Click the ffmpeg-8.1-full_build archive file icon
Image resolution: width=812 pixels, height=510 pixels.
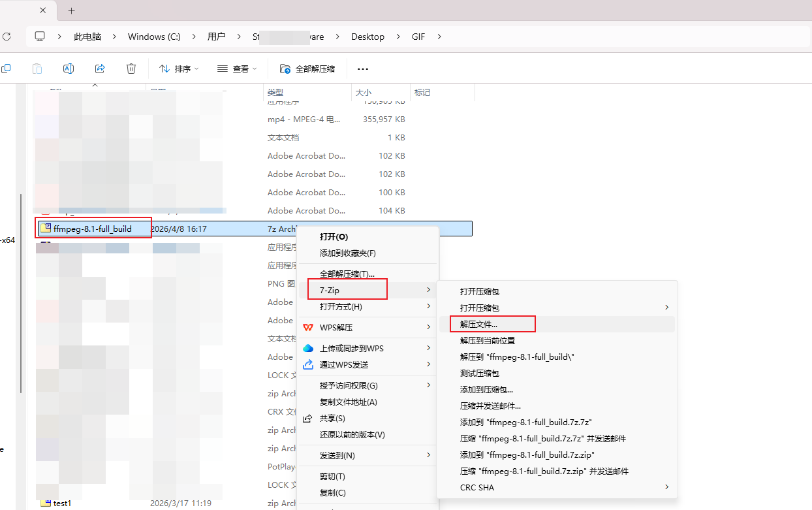(46, 229)
